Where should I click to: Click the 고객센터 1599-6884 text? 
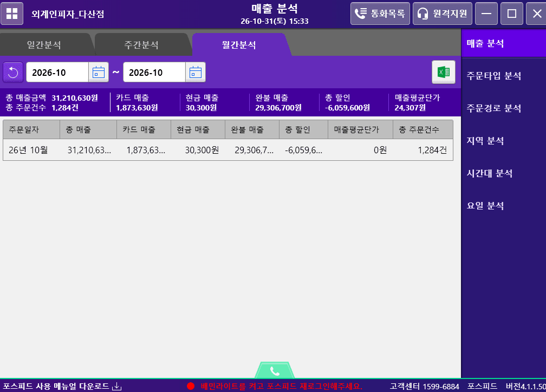pyautogui.click(x=425, y=387)
